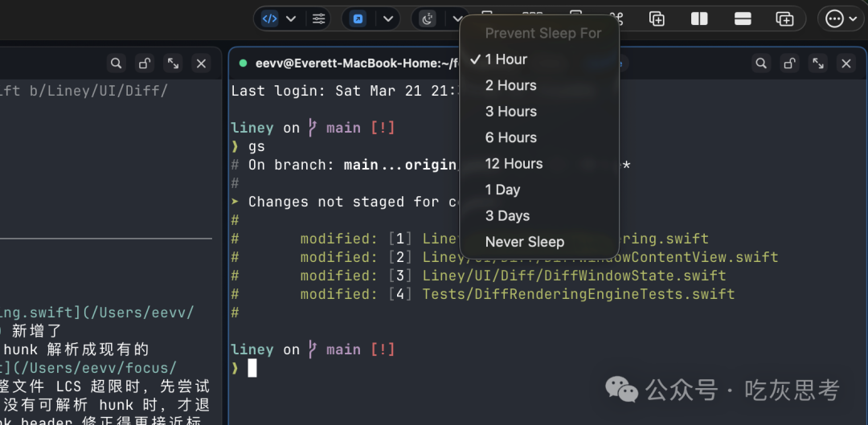Screen dimensions: 868x425
Task: Maximize the eevv@Everett-MacBook-Home pane
Action: [x=818, y=63]
